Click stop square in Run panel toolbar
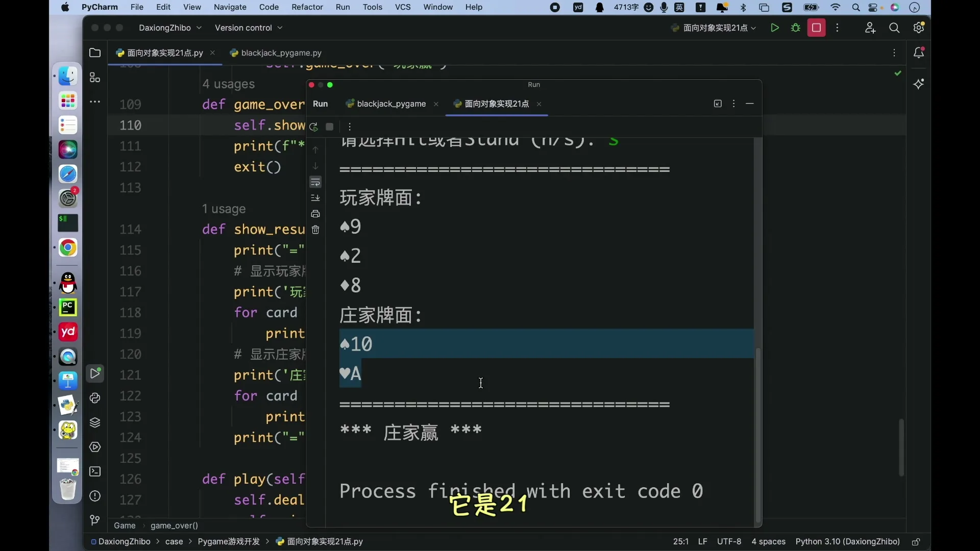Image resolution: width=980 pixels, height=551 pixels. click(330, 127)
